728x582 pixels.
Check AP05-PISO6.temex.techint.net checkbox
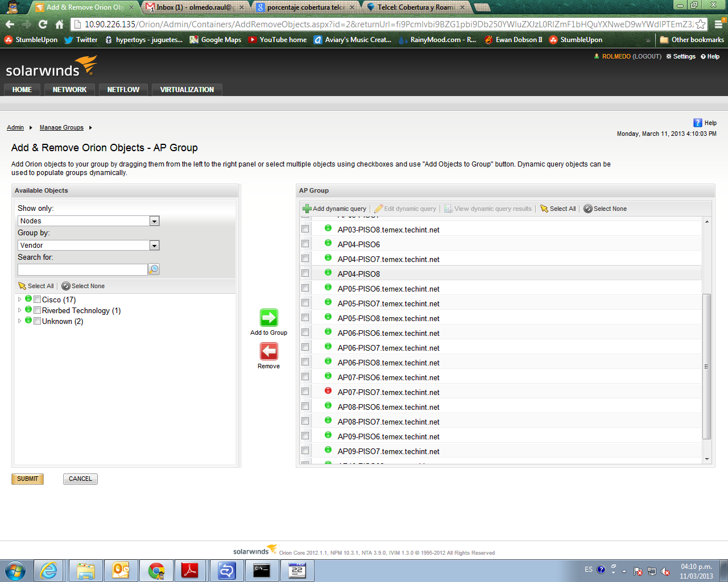pos(305,288)
